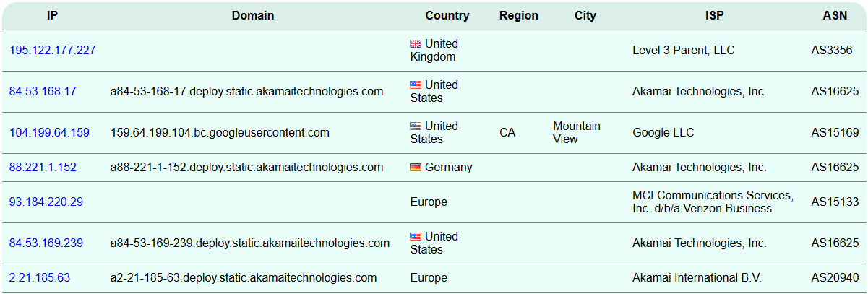Image resolution: width=868 pixels, height=294 pixels.
Task: Click ASN cell AS15133
Action: [835, 202]
